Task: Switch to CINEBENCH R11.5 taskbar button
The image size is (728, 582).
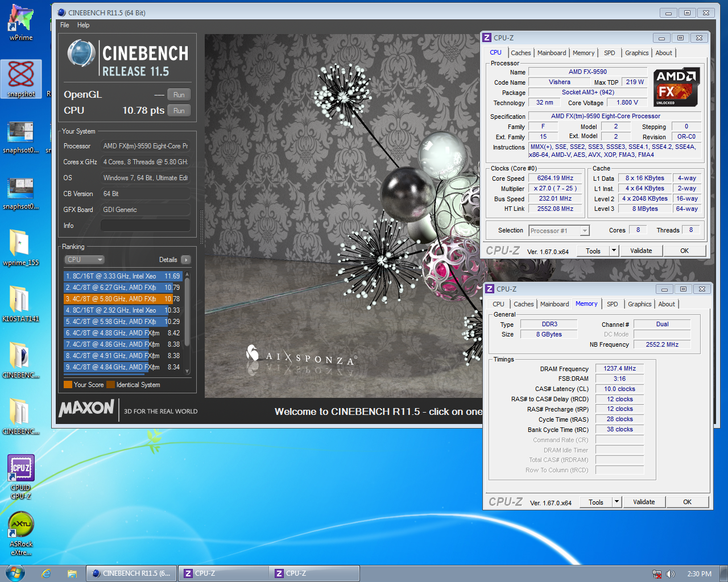Action: pyautogui.click(x=131, y=573)
